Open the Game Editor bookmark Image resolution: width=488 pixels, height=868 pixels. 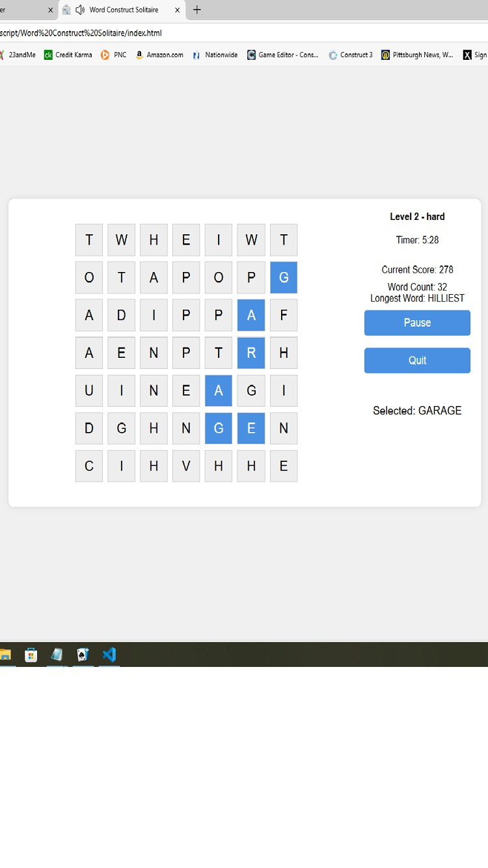(282, 55)
